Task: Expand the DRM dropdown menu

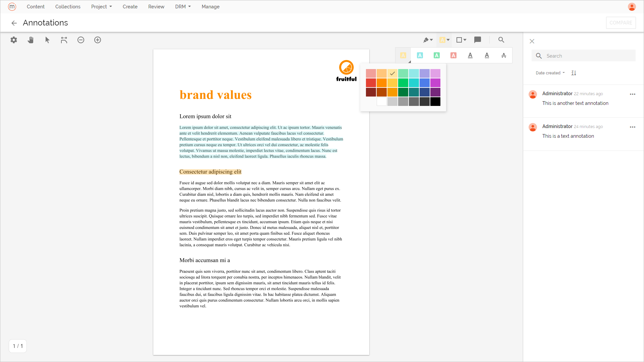Action: pos(183,7)
